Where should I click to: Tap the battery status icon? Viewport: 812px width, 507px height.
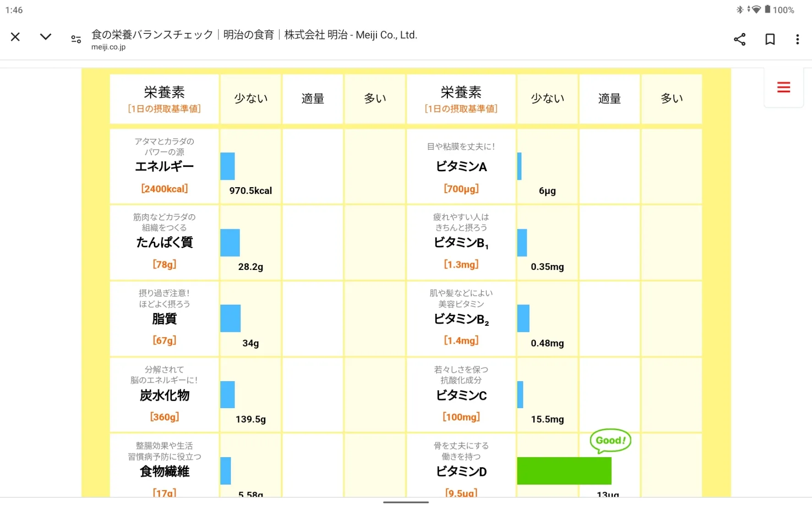click(768, 10)
